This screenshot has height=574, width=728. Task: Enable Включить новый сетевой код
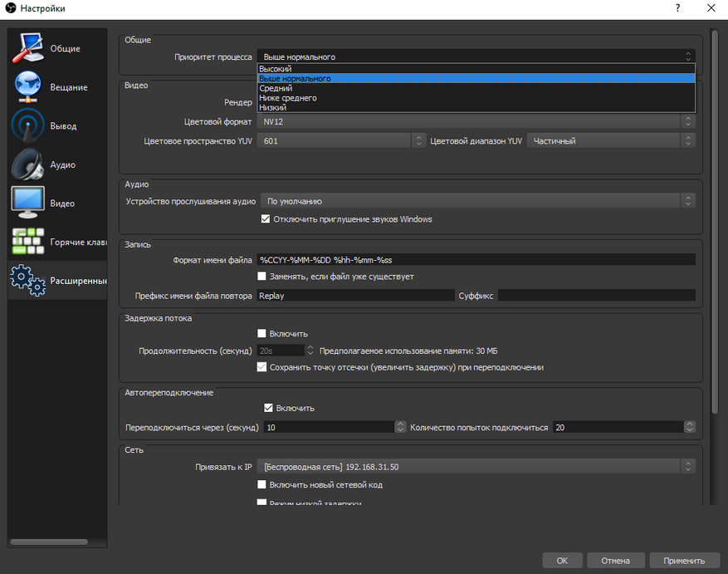point(261,484)
